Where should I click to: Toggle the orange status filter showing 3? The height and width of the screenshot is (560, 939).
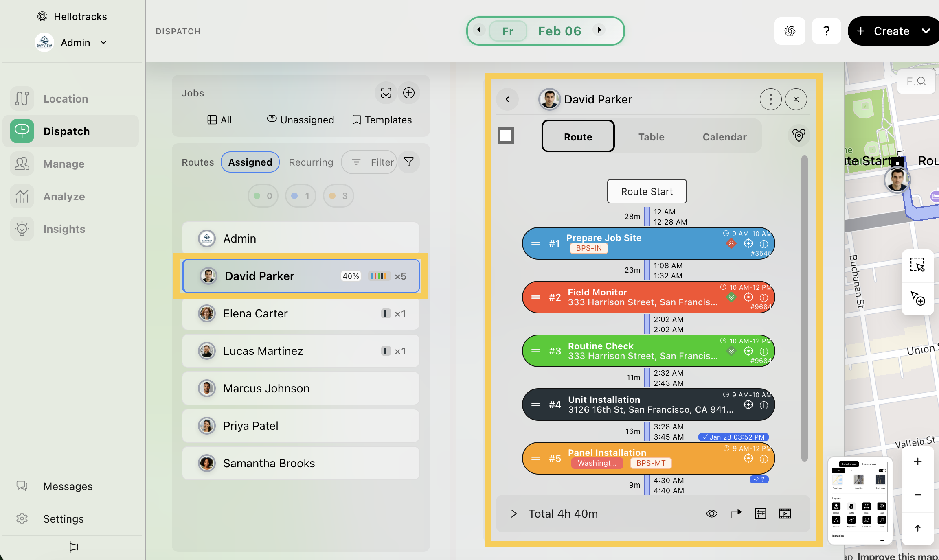(x=338, y=196)
